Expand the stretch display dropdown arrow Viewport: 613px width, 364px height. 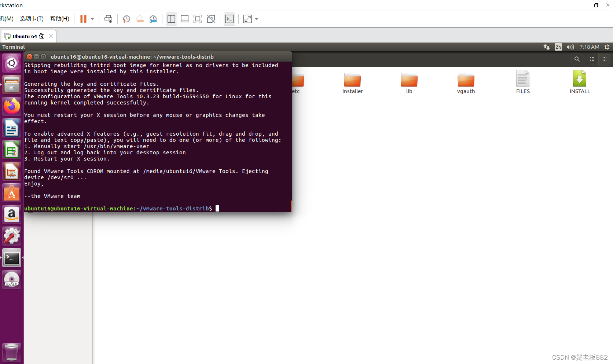point(257,19)
